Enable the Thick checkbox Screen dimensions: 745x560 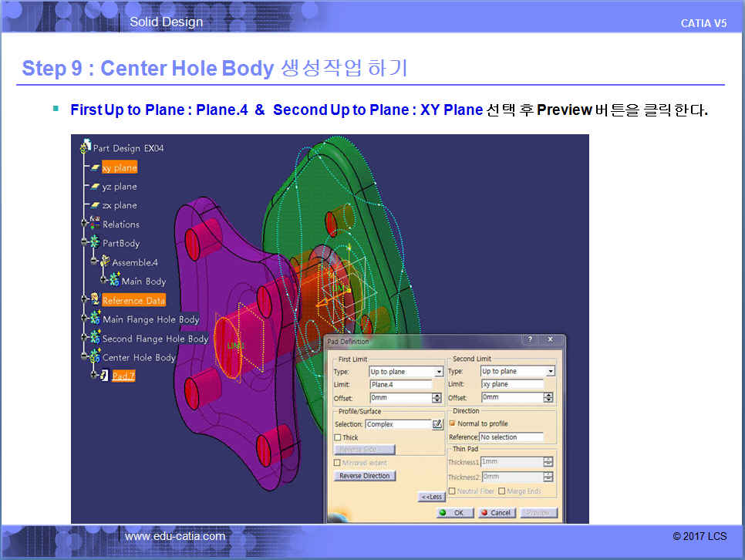tap(338, 437)
